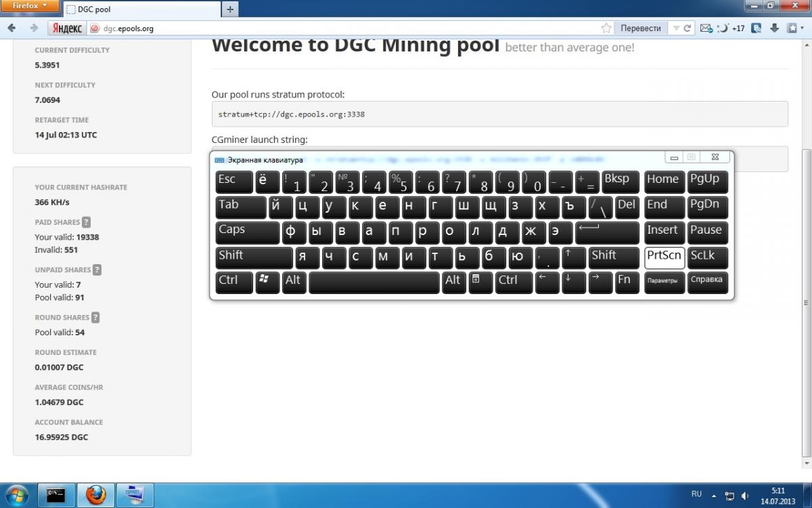Click the blue toolbar extension icon beside +17
Image resolution: width=812 pixels, height=508 pixels.
(x=757, y=28)
